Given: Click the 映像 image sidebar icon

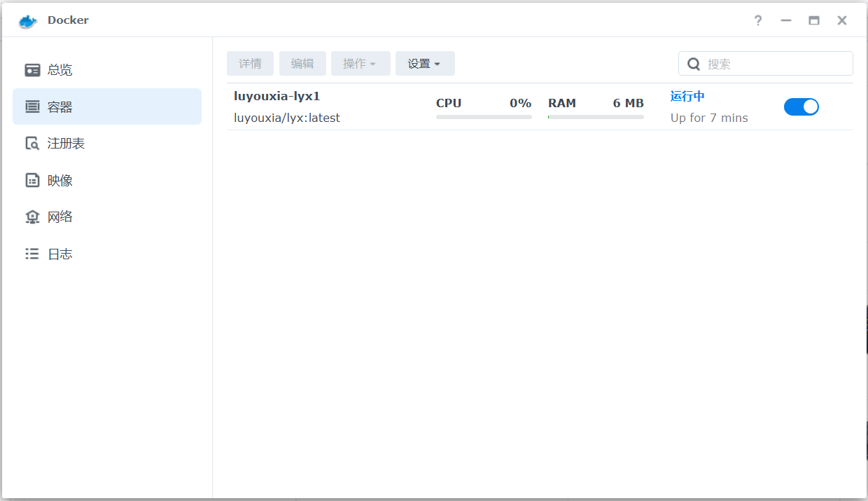Looking at the screenshot, I should click(32, 180).
